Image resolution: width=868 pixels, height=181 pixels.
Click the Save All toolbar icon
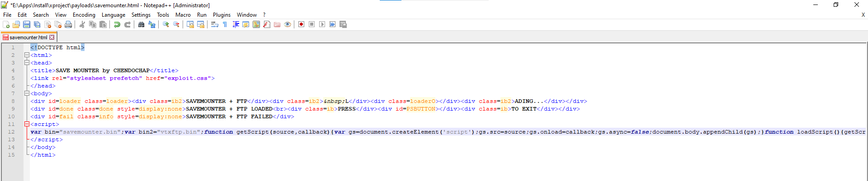click(x=37, y=24)
